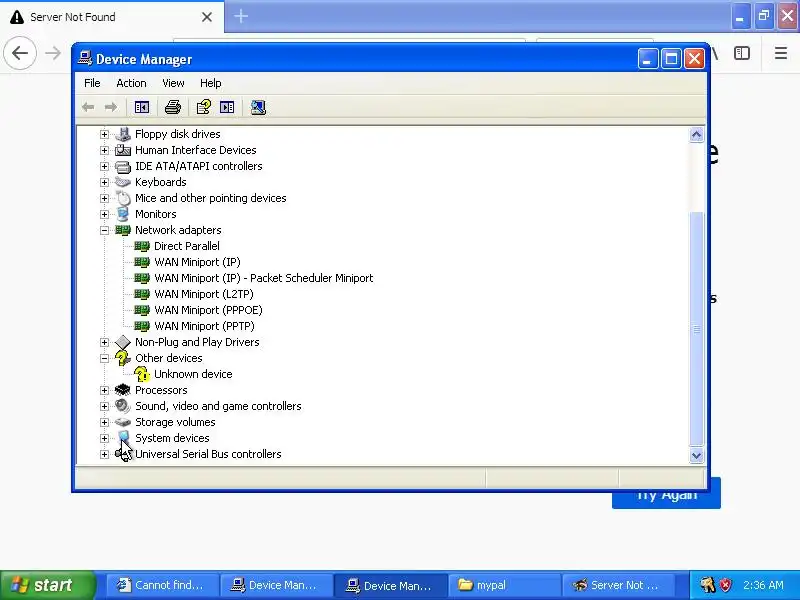
Task: Click the browser sidebar toggle icon
Action: point(742,53)
